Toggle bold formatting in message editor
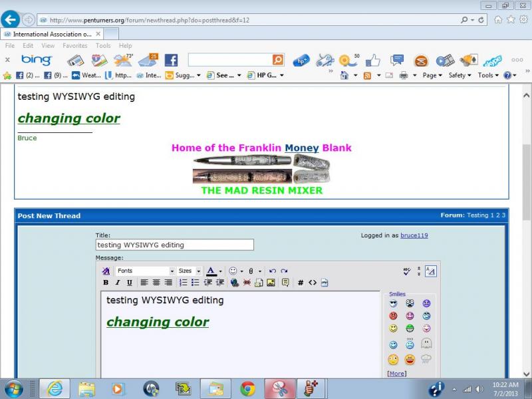Viewport: 532px width, 399px height. (x=106, y=283)
